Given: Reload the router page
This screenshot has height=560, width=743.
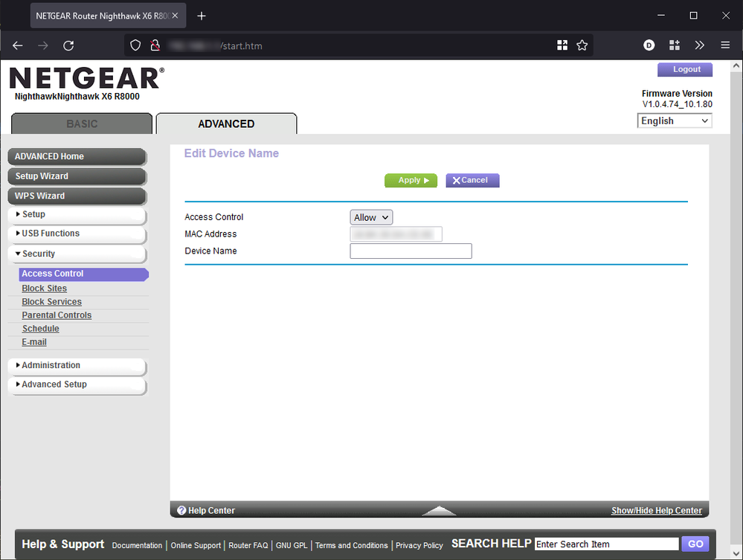Looking at the screenshot, I should click(68, 45).
